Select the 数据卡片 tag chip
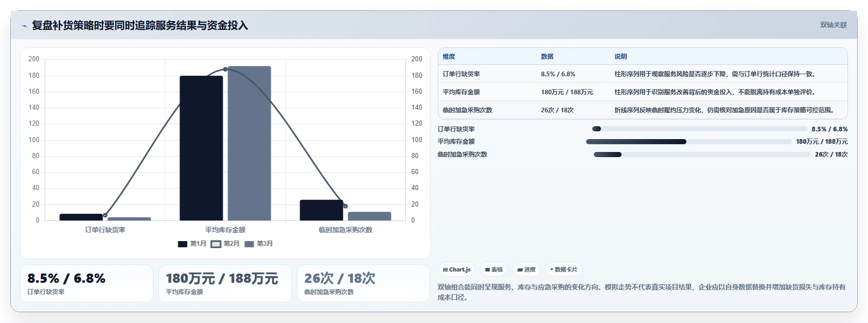This screenshot has height=323, width=868. 563,269
